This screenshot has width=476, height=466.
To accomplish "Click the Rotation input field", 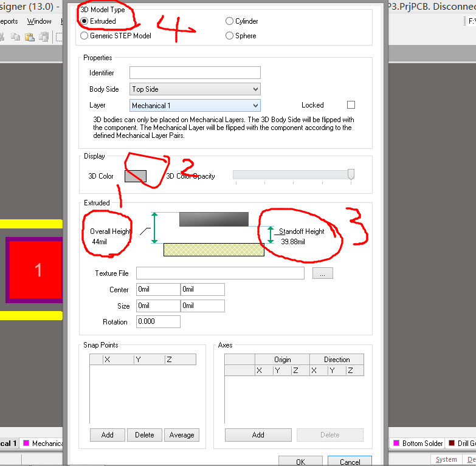I will (x=158, y=322).
